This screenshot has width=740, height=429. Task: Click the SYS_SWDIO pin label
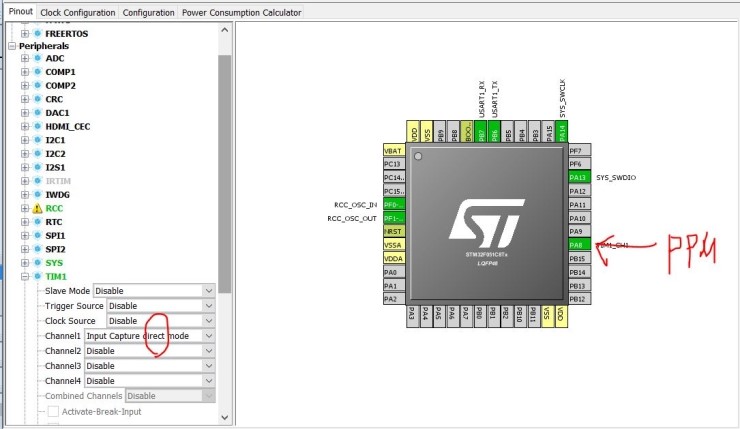(616, 177)
